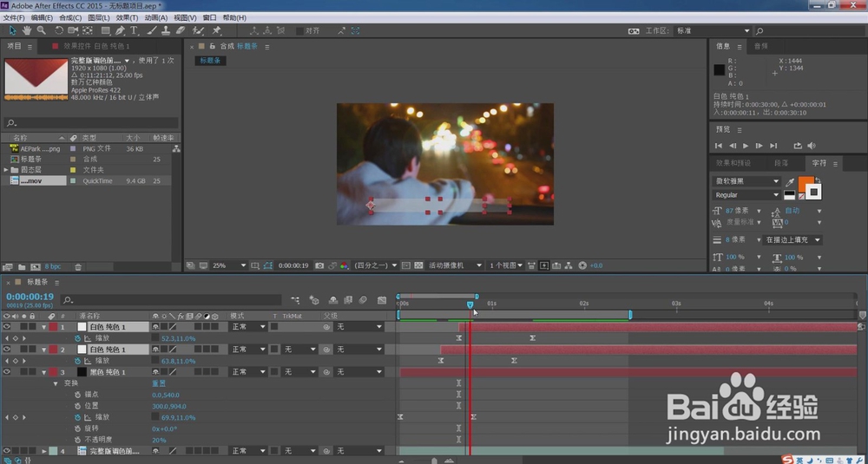868x464 pixels.
Task: Select the Eraser tool
Action: coord(180,30)
